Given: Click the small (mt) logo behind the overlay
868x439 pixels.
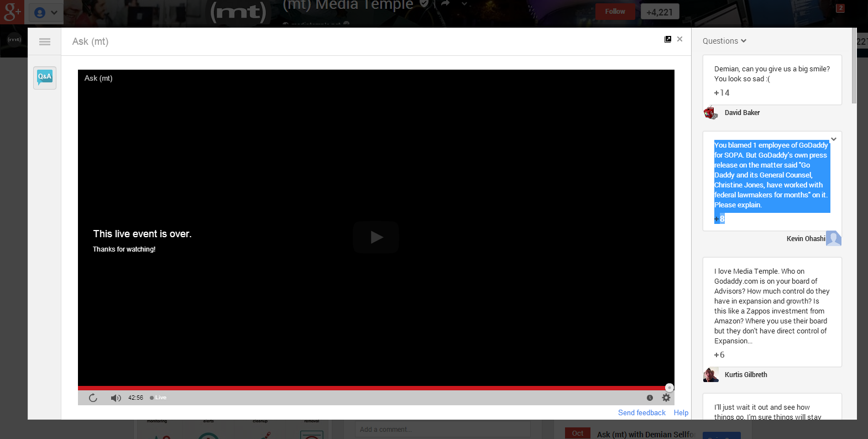Looking at the screenshot, I should point(14,40).
